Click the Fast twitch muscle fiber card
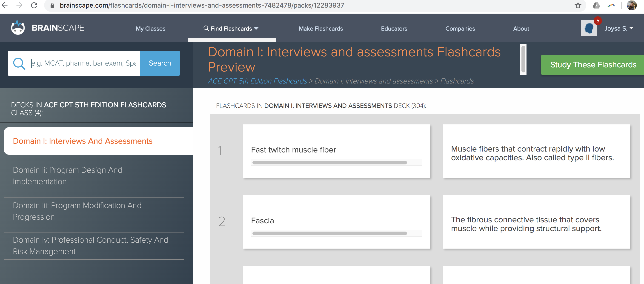 336,151
